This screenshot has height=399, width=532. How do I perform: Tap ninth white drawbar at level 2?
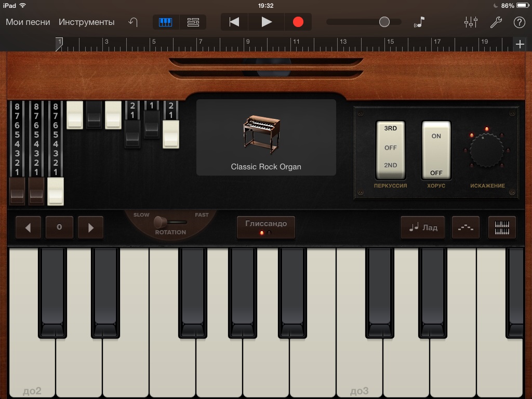(x=170, y=134)
